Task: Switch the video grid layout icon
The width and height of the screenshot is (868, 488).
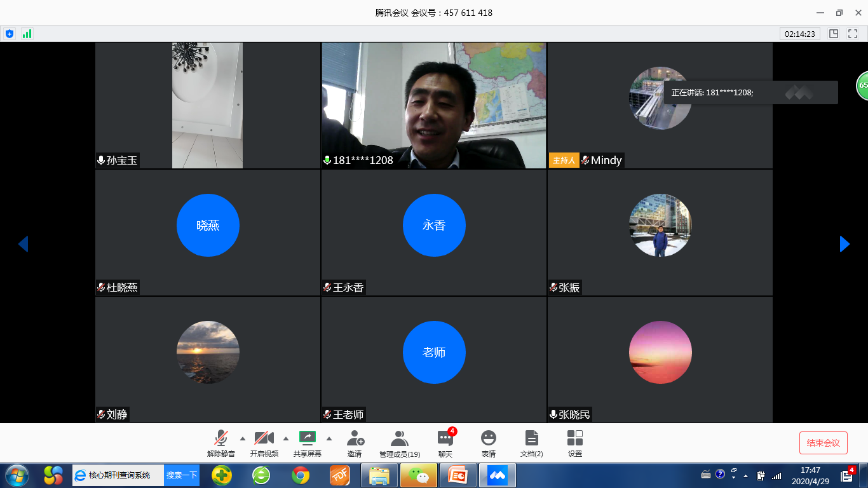Action: click(834, 34)
